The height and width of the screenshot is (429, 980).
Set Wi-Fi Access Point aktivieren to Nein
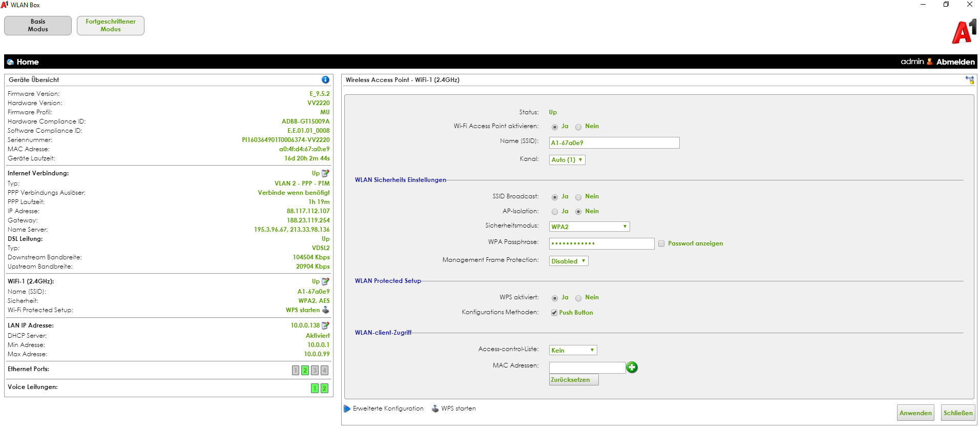pyautogui.click(x=578, y=127)
